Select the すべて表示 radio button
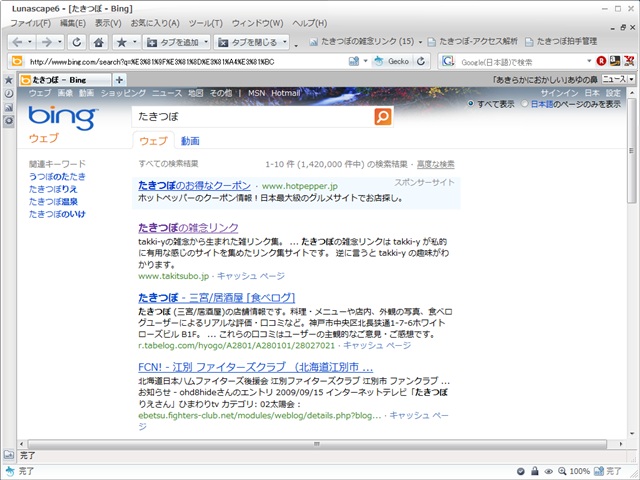This screenshot has width=640, height=480. (x=472, y=103)
